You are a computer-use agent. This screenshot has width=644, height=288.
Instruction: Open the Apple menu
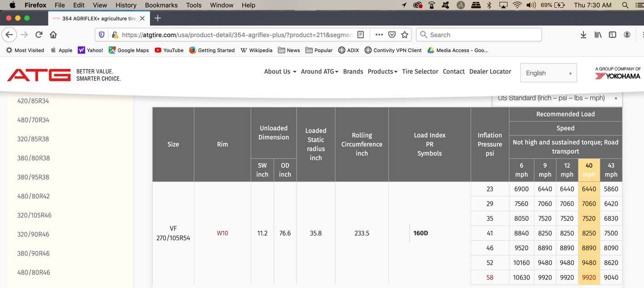click(x=12, y=5)
